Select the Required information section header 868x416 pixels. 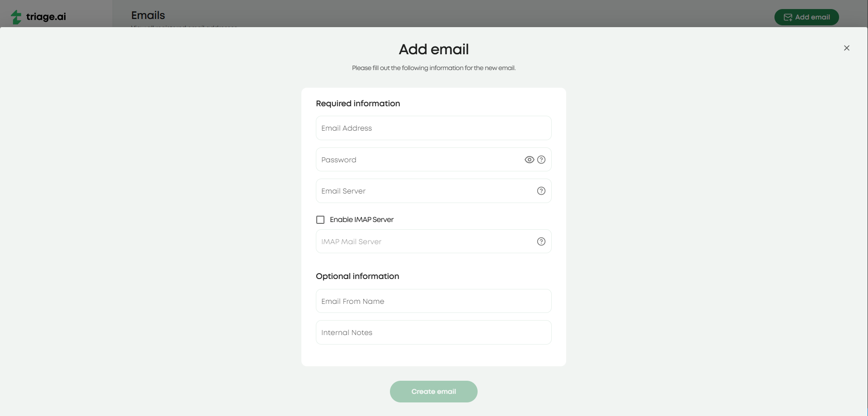[x=357, y=104]
